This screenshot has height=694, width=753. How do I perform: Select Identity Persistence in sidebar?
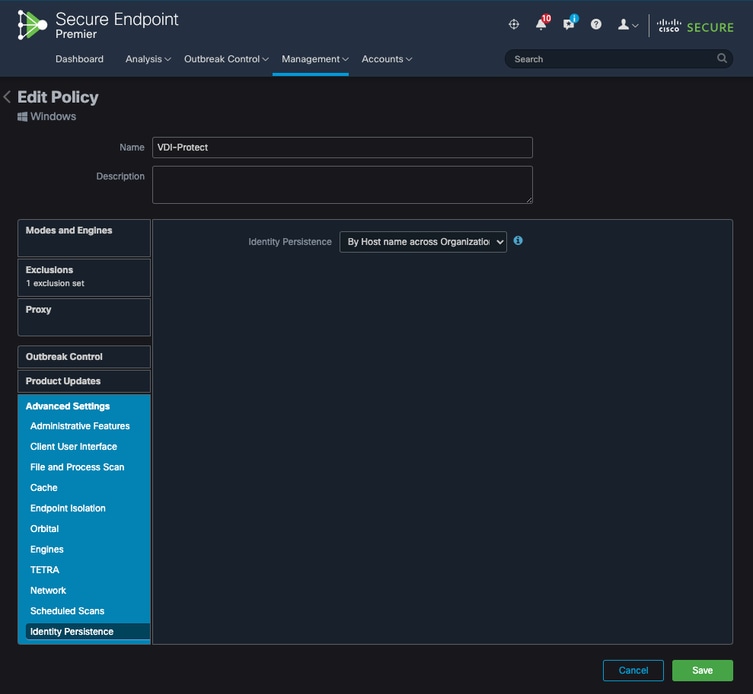click(x=87, y=632)
